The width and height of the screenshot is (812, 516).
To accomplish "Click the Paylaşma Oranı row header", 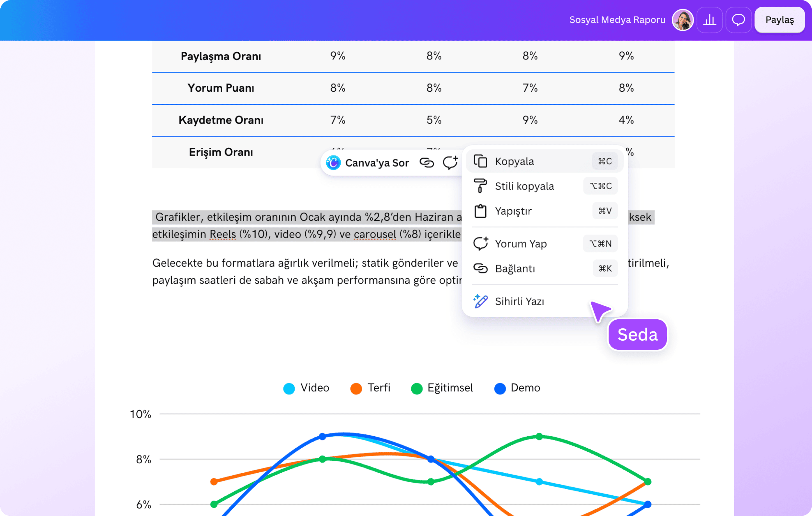I will click(221, 56).
